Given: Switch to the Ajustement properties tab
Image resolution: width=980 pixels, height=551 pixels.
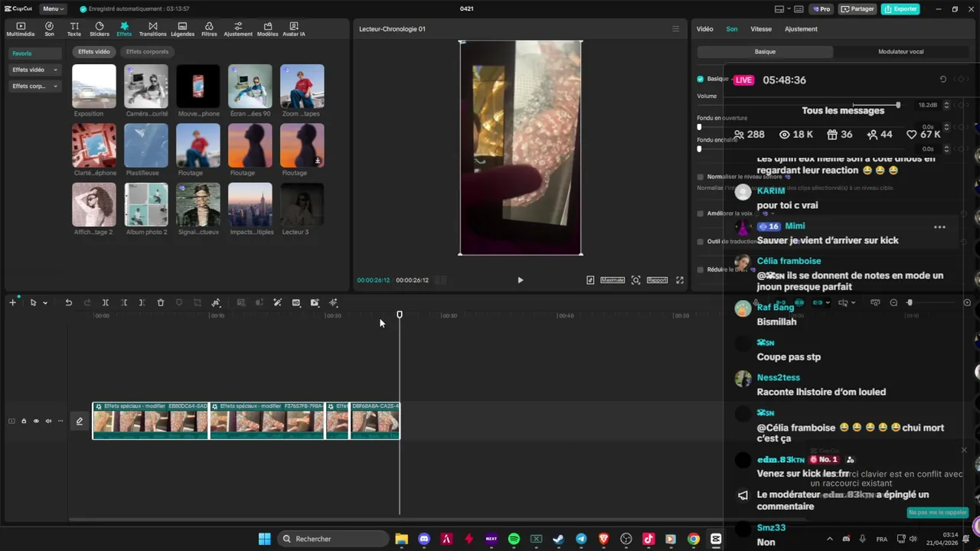Looking at the screenshot, I should click(x=801, y=29).
